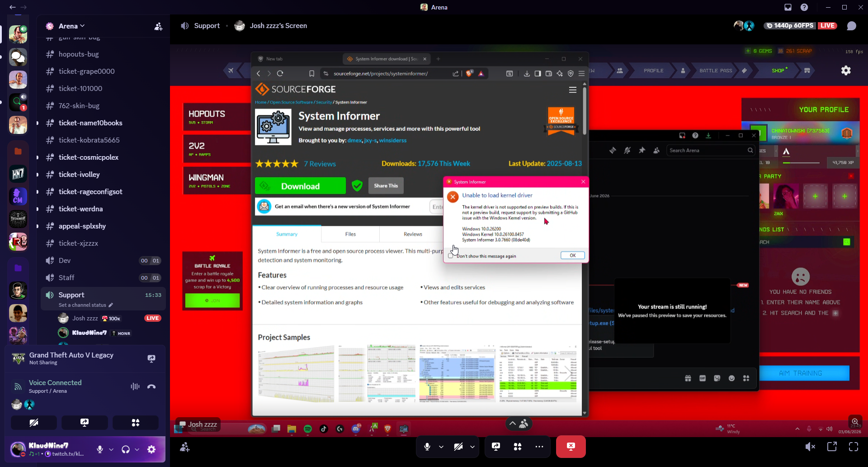Pop out the stream into a separate window
Viewport: 868px width, 467px height.
pyautogui.click(x=832, y=447)
